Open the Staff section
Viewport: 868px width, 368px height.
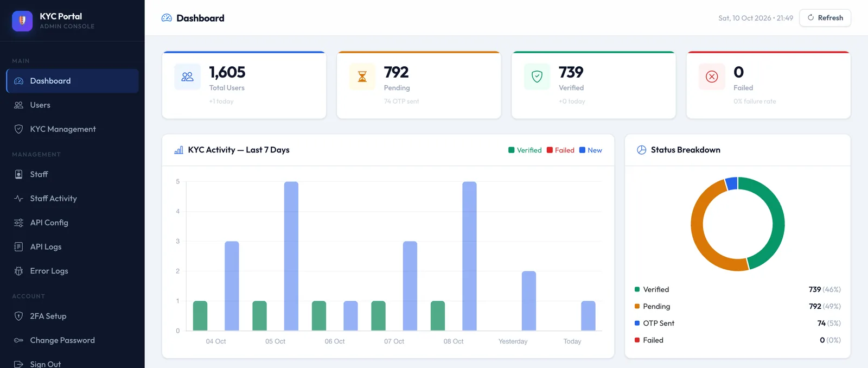click(x=73, y=174)
